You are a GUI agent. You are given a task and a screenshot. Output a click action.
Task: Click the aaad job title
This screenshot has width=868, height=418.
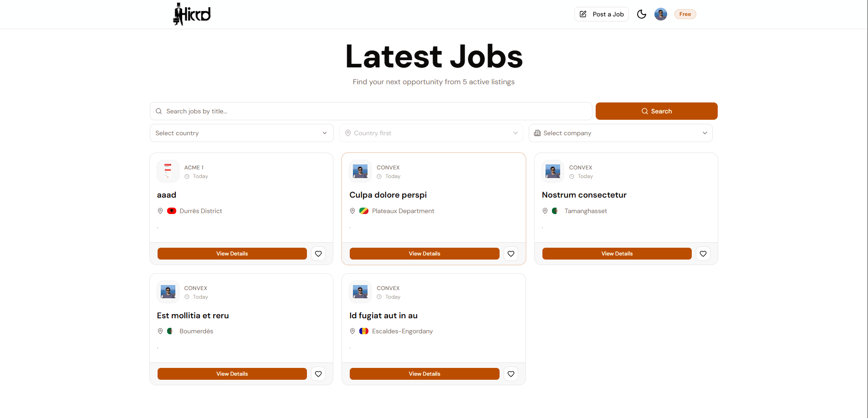coord(167,195)
